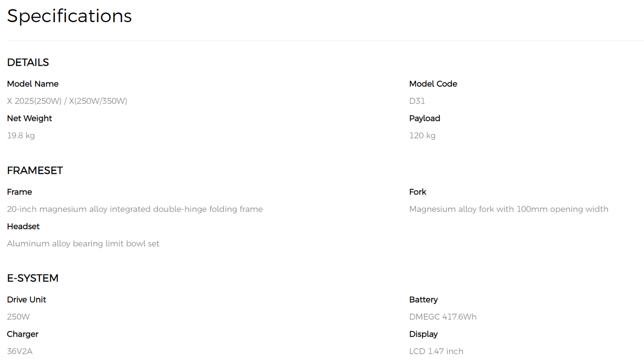Image resolution: width=644 pixels, height=362 pixels.
Task: Click the Model Code label
Action: 433,84
